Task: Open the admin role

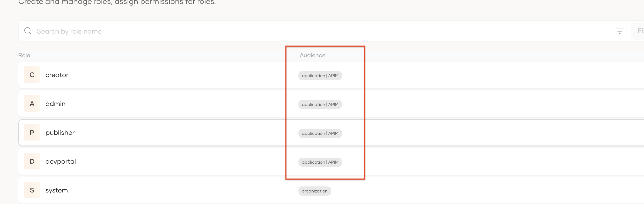Action: click(x=55, y=104)
